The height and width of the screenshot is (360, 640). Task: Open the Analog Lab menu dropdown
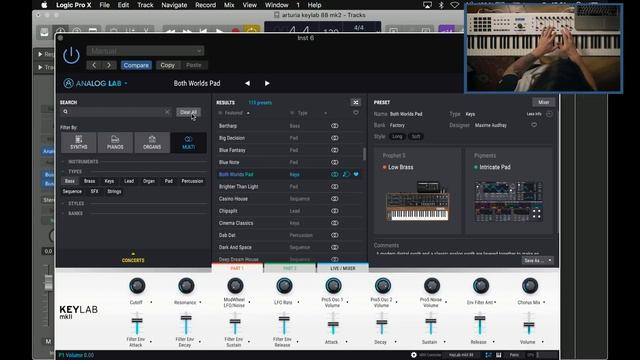pos(126,83)
